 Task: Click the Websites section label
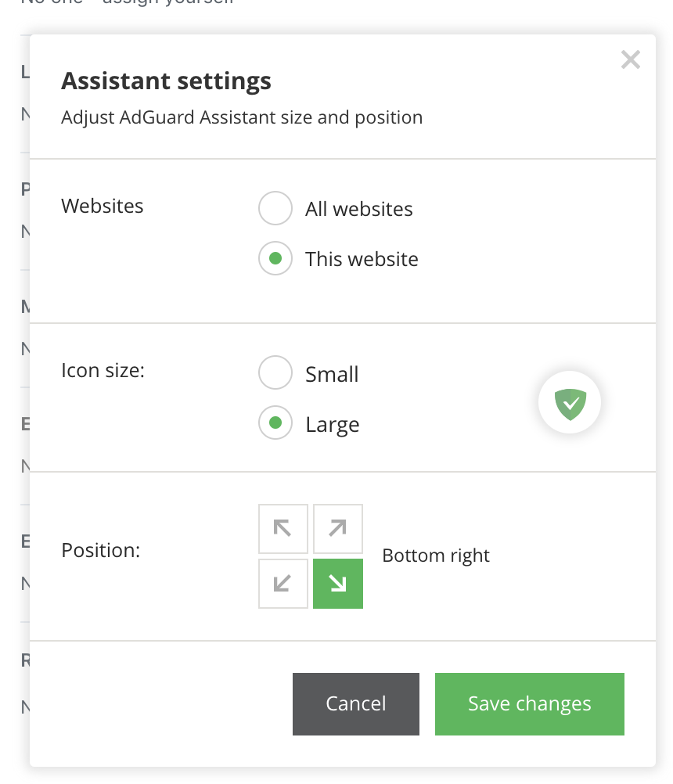[102, 206]
